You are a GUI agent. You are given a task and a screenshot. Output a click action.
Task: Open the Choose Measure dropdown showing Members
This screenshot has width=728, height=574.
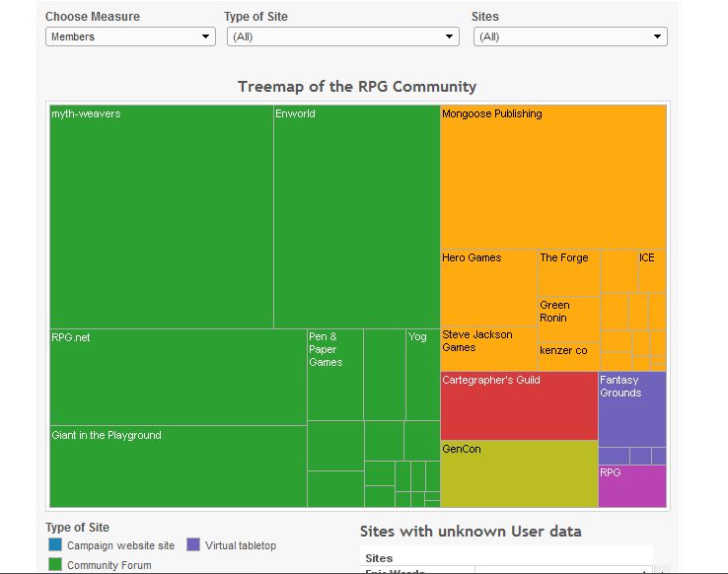pyautogui.click(x=130, y=36)
